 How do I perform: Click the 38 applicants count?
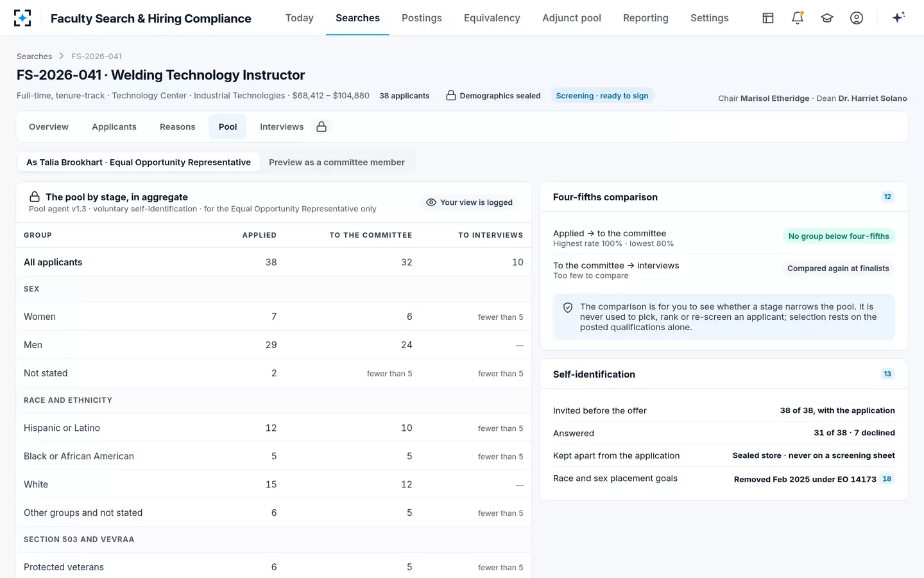tap(404, 96)
